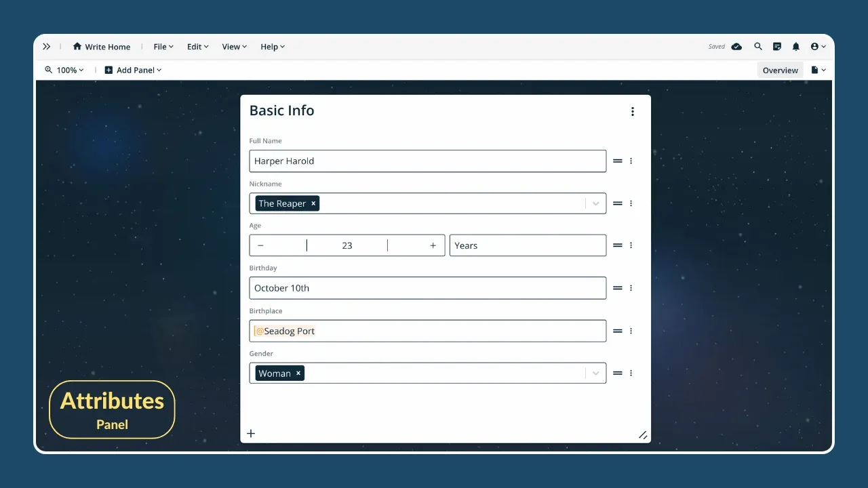Remove the "The Reaper" nickname tag

(313, 203)
